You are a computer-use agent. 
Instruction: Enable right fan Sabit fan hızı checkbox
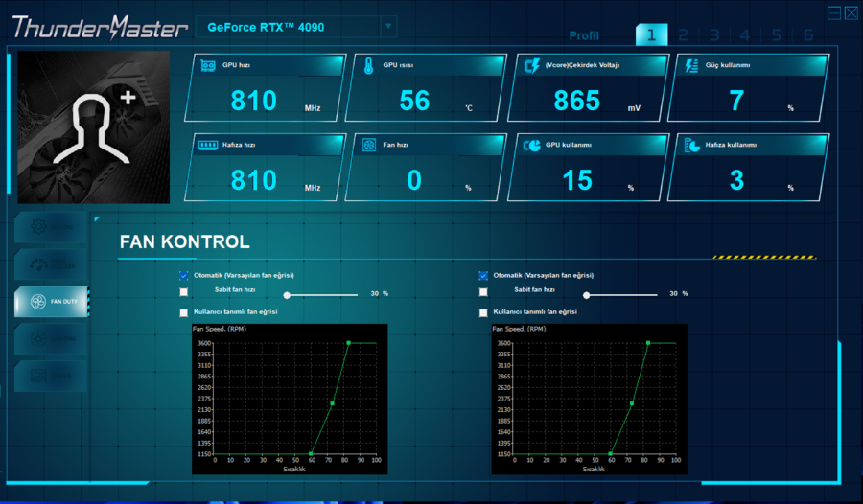coord(483,292)
